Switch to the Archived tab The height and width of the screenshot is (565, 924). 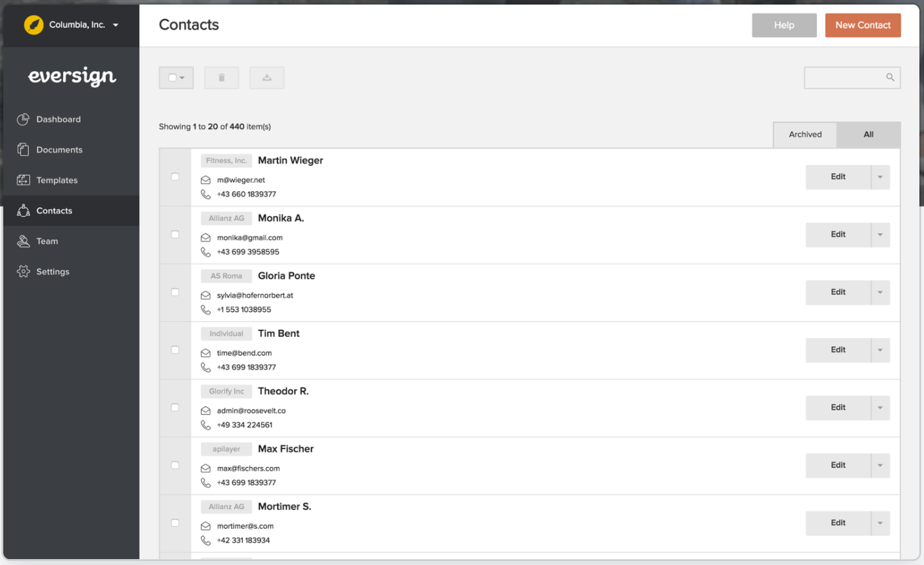805,134
